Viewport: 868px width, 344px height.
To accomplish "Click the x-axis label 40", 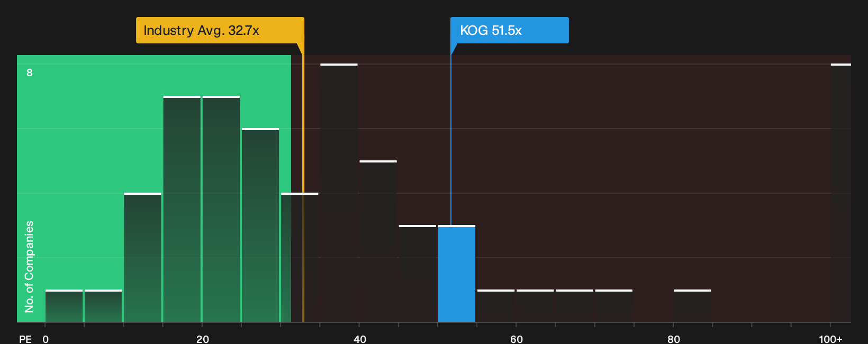I will click(x=360, y=339).
